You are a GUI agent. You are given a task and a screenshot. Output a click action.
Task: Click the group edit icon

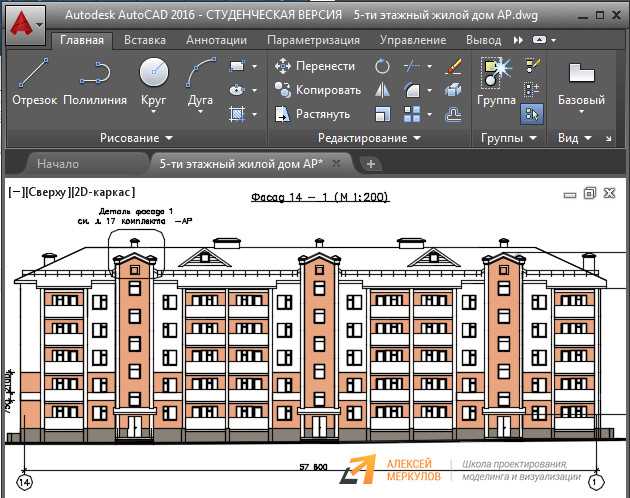coord(533,65)
